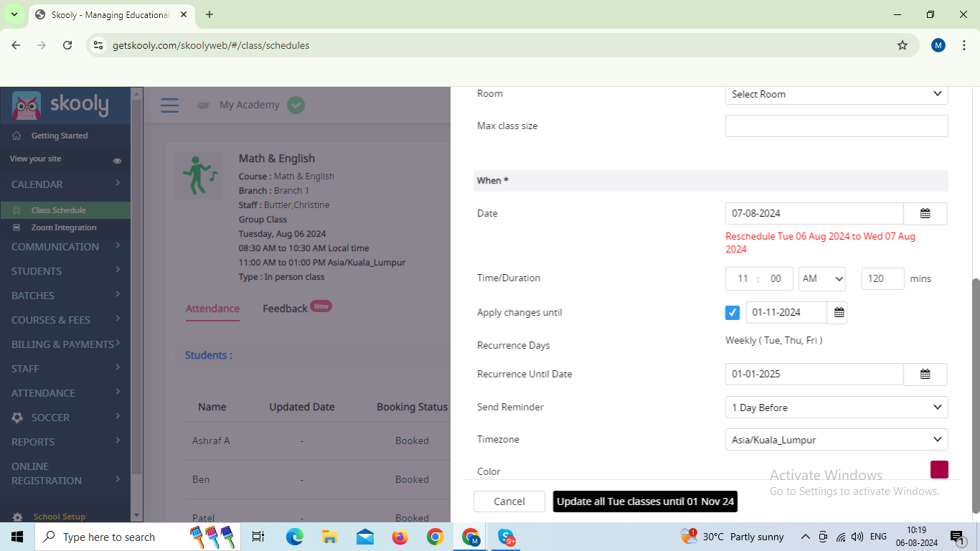Screen dimensions: 980x551
Task: View site information icon in address bar
Action: pyautogui.click(x=99, y=45)
